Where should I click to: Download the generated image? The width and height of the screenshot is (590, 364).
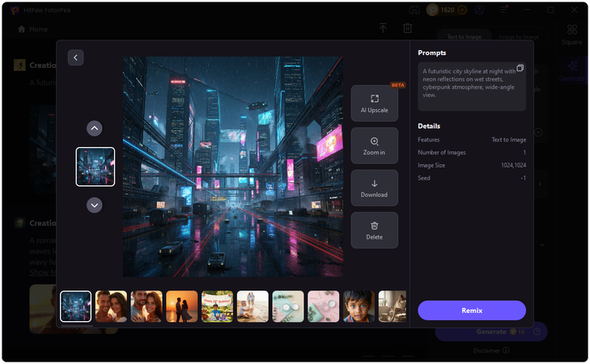tap(375, 188)
